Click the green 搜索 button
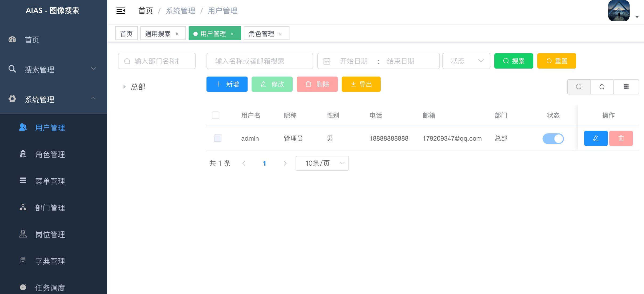This screenshot has width=644, height=294. point(514,61)
